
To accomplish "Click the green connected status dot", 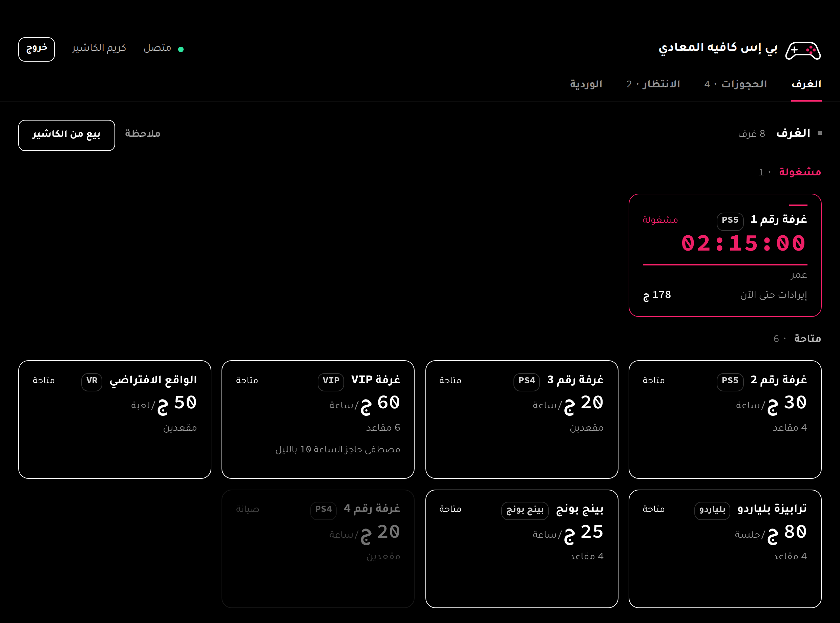I will 181,49.
